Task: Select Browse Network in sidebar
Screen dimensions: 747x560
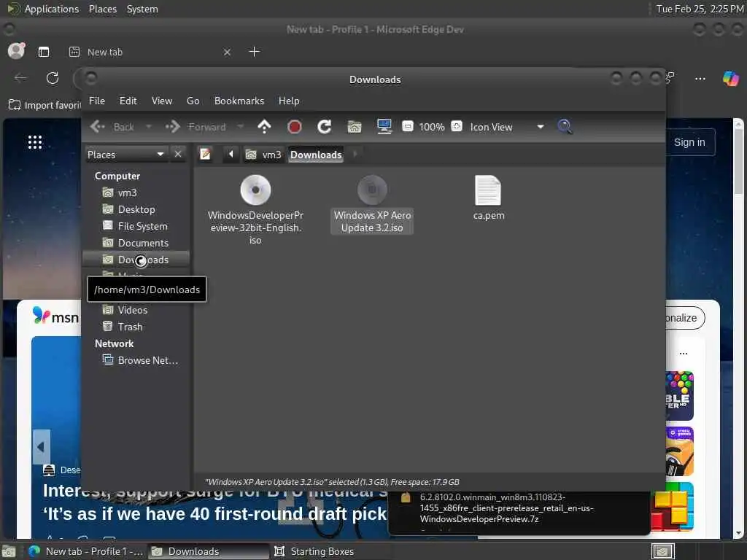Action: click(136, 360)
